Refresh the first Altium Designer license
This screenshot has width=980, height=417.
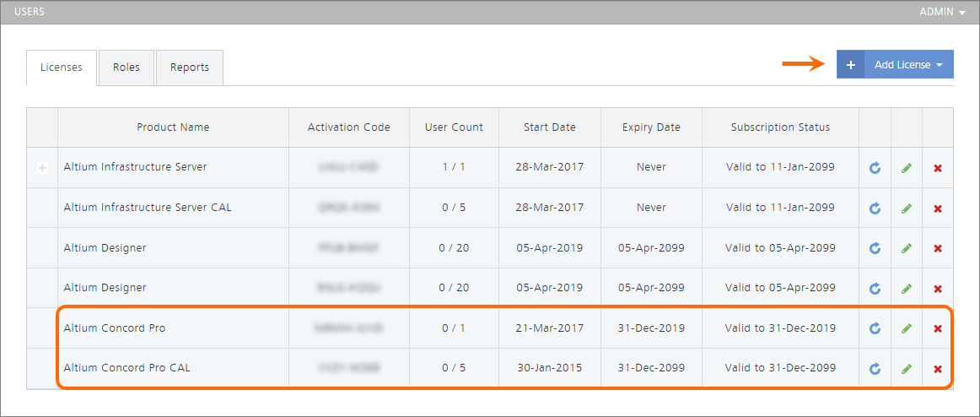(875, 248)
